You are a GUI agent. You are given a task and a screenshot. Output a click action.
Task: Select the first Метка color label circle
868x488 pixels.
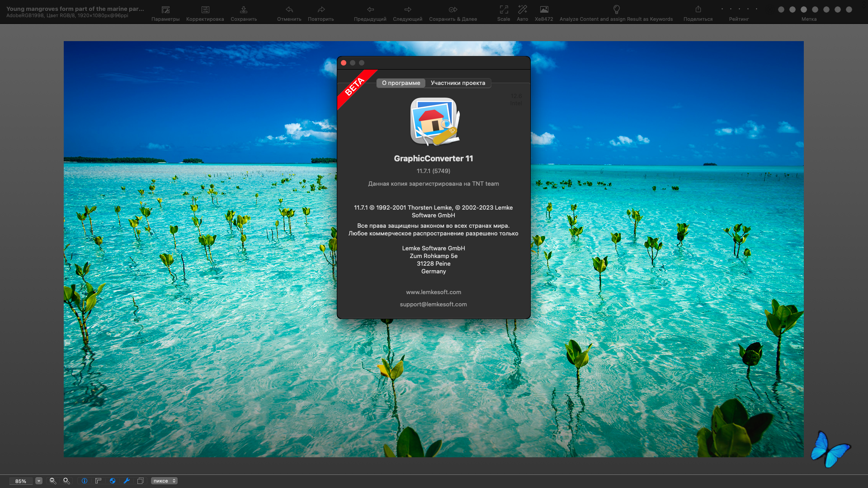[781, 9]
